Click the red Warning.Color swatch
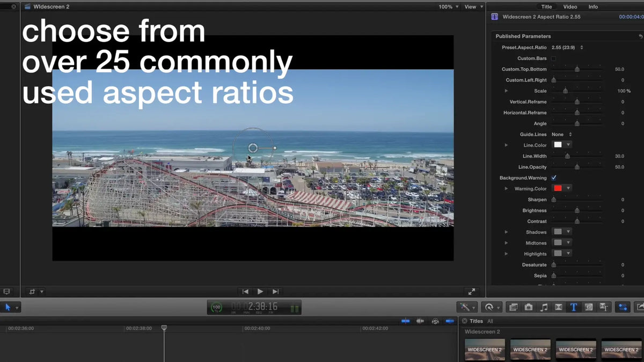 click(x=558, y=188)
